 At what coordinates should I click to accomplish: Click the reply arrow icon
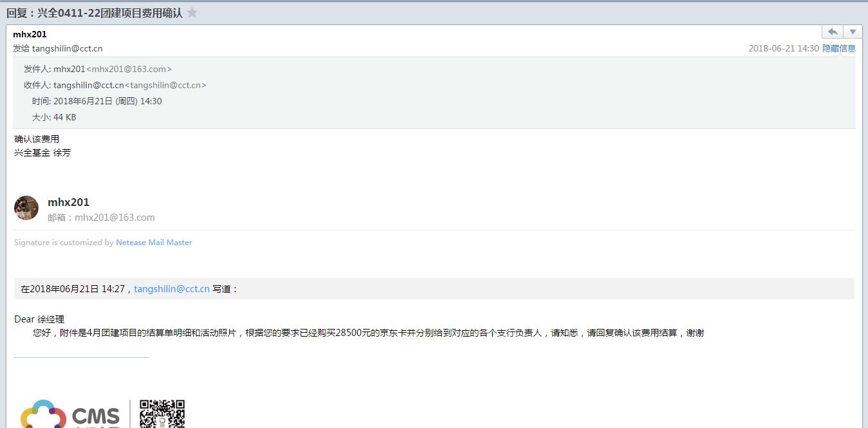(x=833, y=32)
